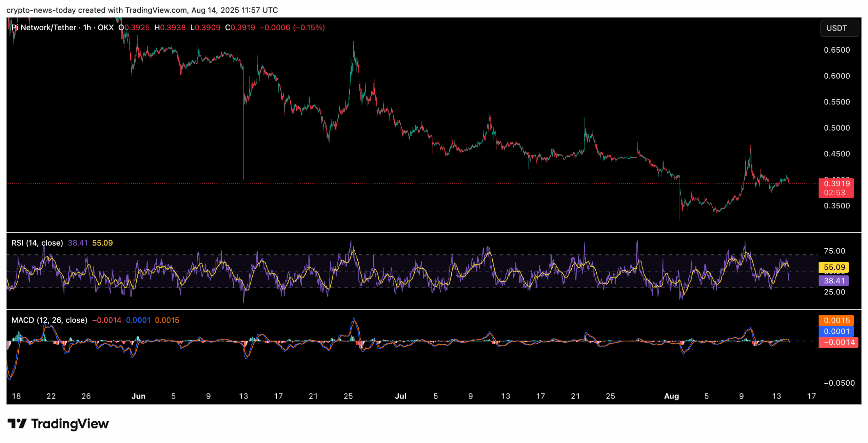The width and height of the screenshot is (868, 443).
Task: Click the Jun label on time axis
Action: point(138,397)
